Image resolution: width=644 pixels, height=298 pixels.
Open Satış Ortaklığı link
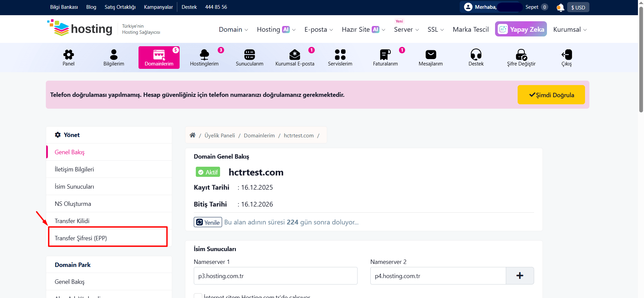point(120,7)
